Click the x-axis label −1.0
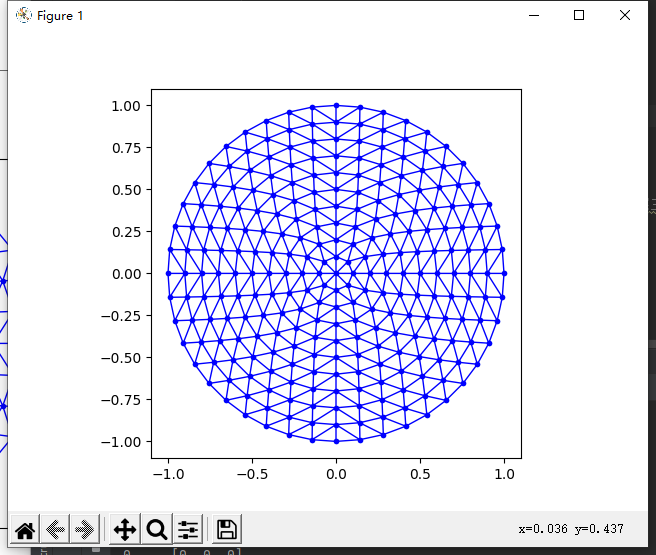The width and height of the screenshot is (656, 555). 168,474
